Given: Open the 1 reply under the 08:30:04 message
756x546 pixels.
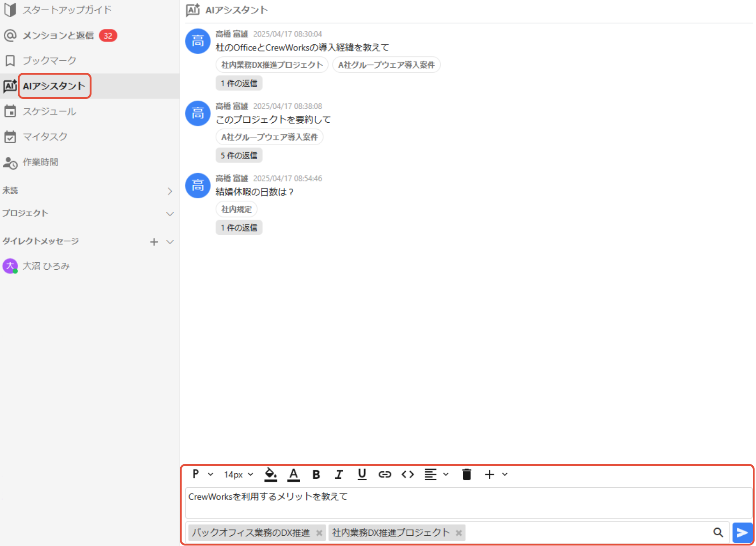Looking at the screenshot, I should coord(239,83).
